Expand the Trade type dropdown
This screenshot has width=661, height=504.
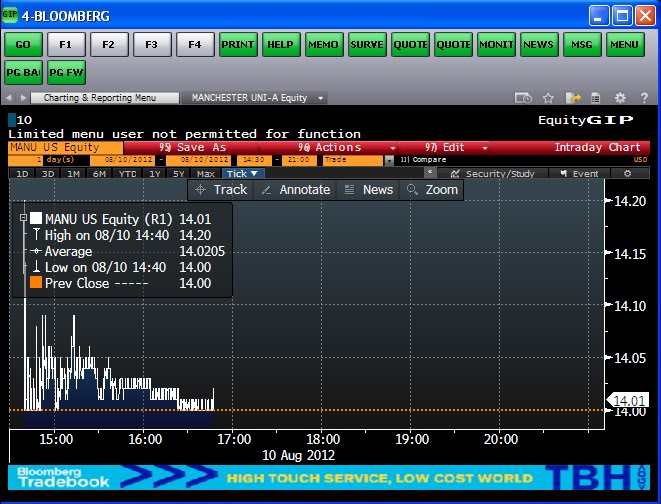(x=389, y=160)
